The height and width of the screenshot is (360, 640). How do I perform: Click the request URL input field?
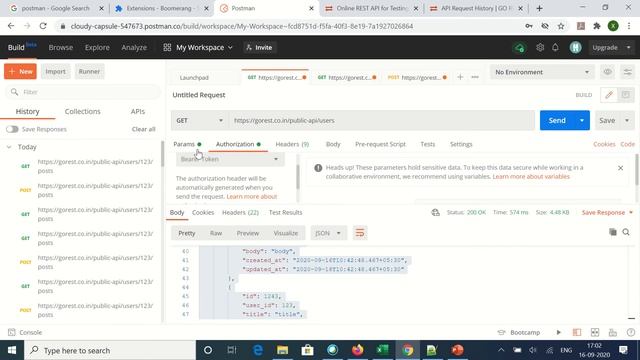382,120
